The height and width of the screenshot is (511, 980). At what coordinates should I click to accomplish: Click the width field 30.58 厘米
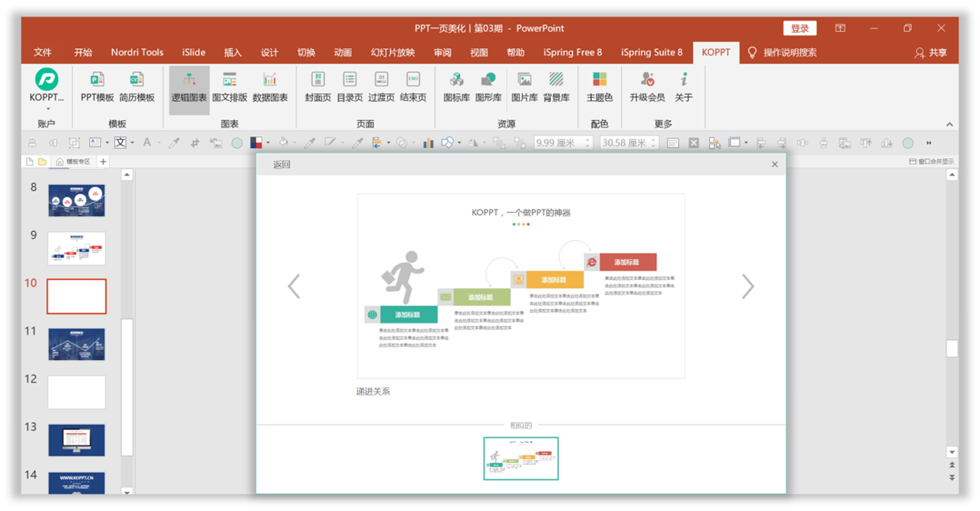[628, 142]
